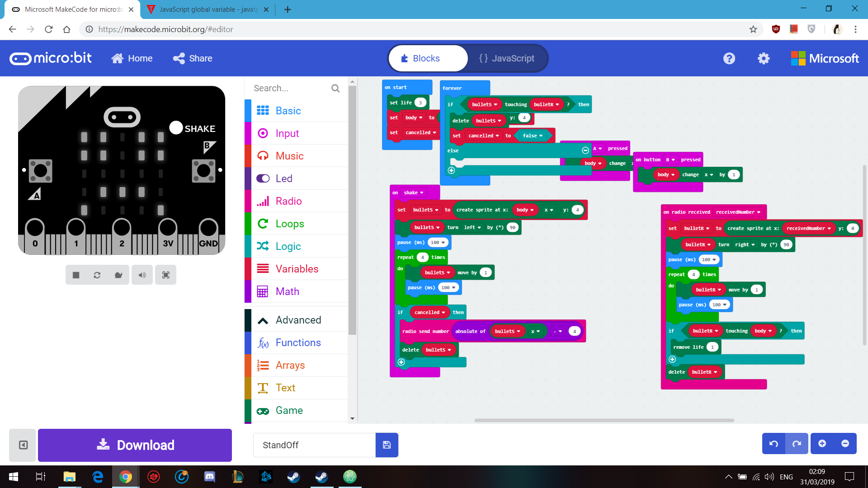Click the StandOff project name field
868x488 pixels.
tap(314, 445)
